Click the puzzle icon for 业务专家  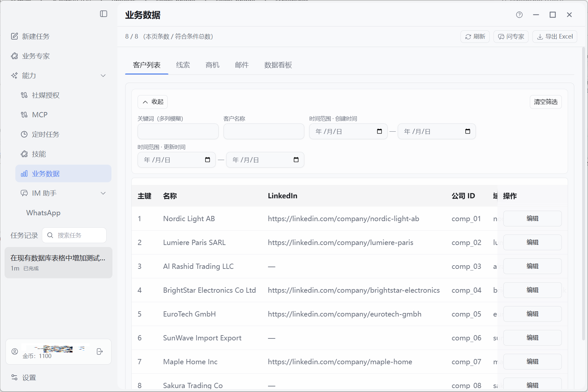pos(14,56)
